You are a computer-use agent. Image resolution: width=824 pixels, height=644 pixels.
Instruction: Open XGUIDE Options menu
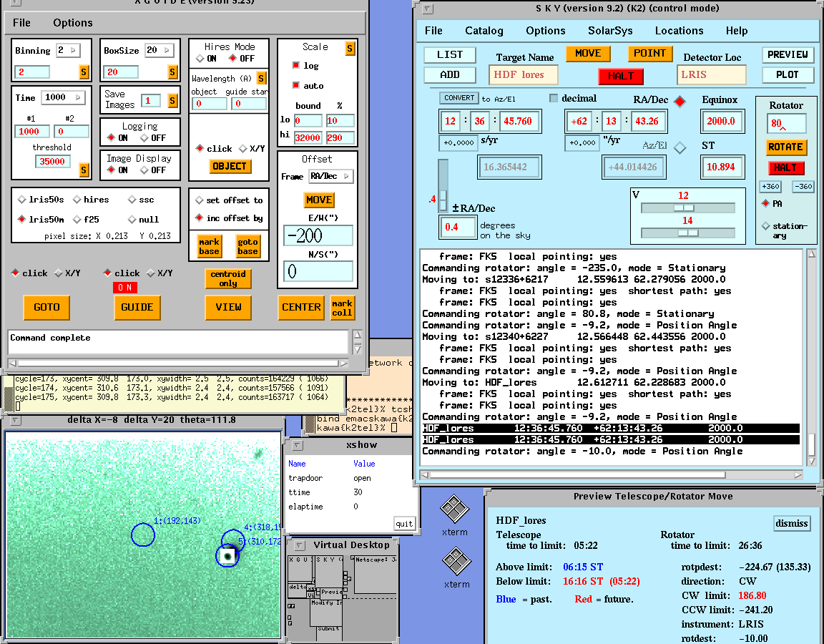pos(72,23)
